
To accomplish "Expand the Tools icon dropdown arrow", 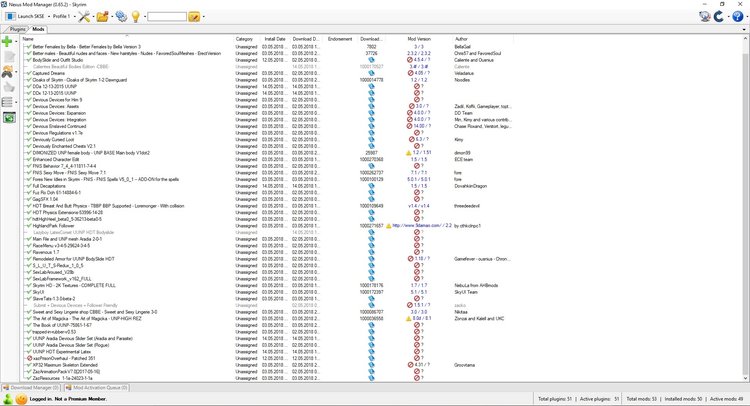I will [x=93, y=17].
